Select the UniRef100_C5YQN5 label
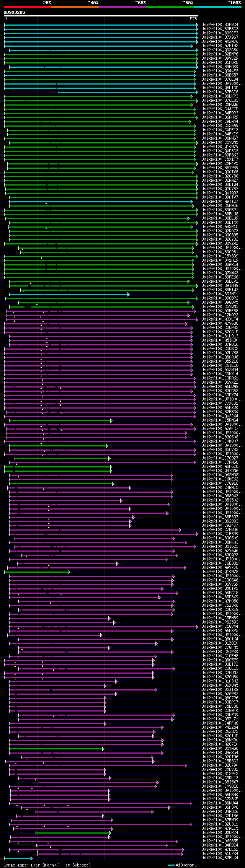This screenshot has width=245, height=868. click(220, 142)
